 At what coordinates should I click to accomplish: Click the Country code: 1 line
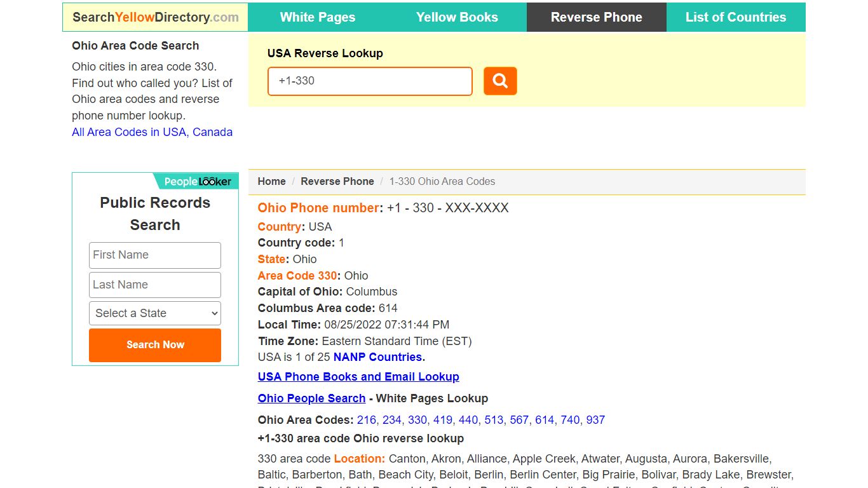point(301,243)
